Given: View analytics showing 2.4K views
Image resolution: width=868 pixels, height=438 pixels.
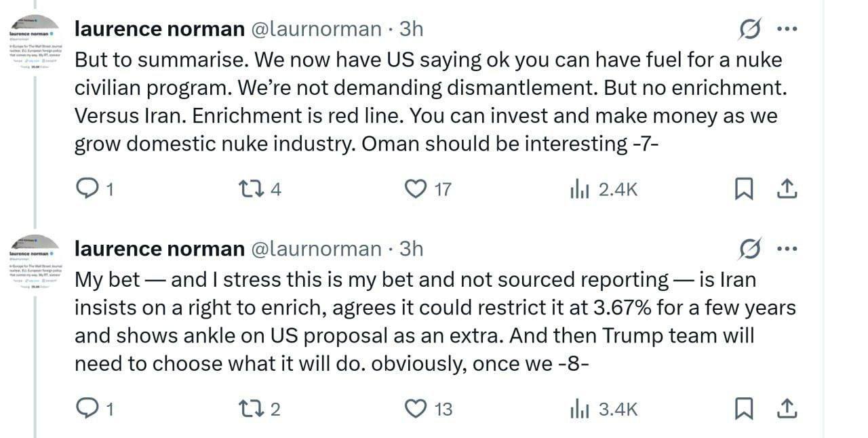Looking at the screenshot, I should point(580,190).
